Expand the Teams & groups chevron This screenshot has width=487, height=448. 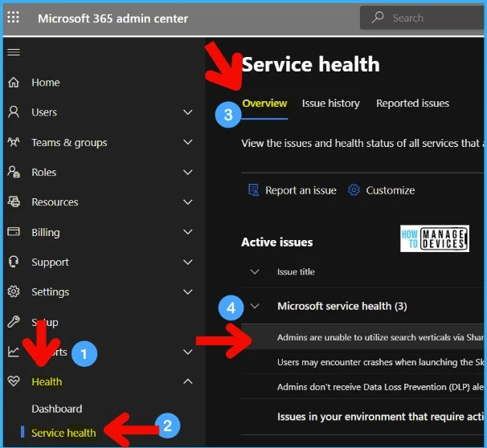(x=187, y=142)
